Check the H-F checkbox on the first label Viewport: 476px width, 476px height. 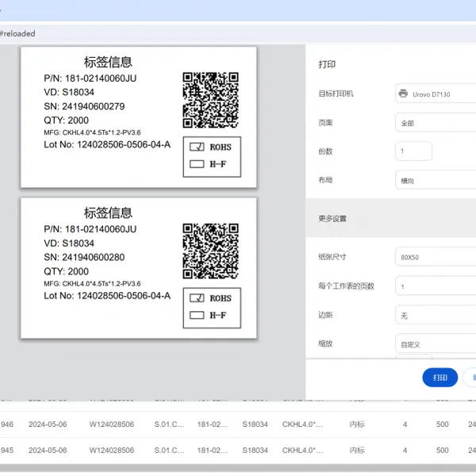click(197, 164)
